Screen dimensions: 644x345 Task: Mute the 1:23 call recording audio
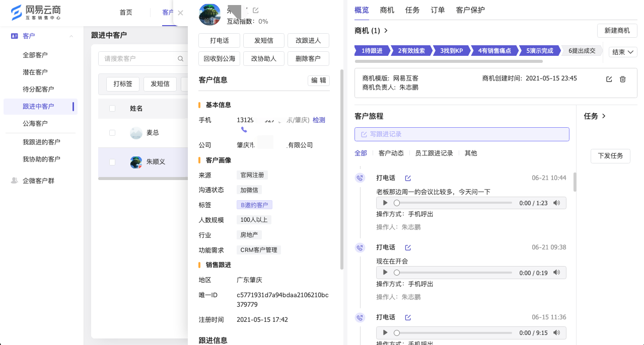[x=556, y=203]
